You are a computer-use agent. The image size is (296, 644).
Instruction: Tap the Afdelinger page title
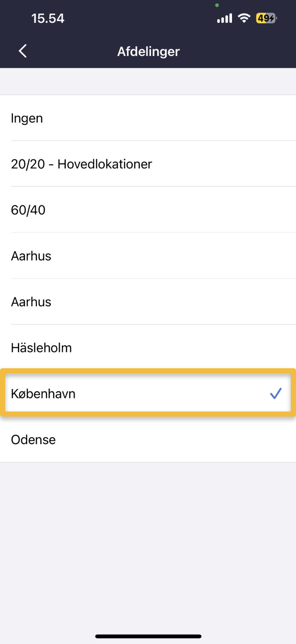pyautogui.click(x=148, y=51)
